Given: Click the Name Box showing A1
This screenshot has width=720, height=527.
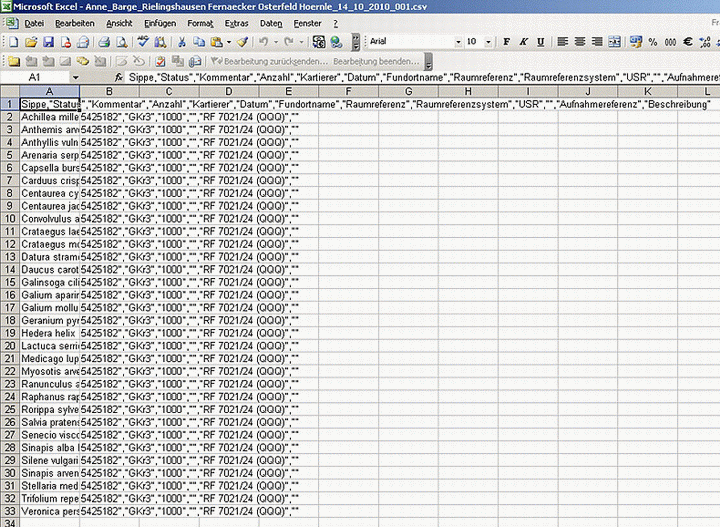Looking at the screenshot, I should point(35,77).
